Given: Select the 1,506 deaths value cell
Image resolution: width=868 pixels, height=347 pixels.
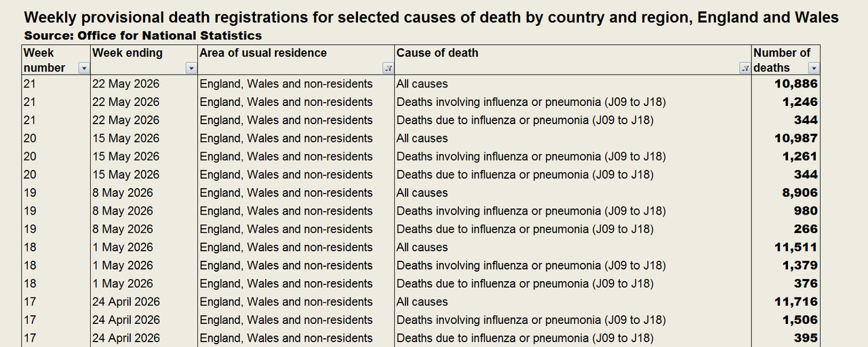Looking at the screenshot, I should [x=785, y=321].
